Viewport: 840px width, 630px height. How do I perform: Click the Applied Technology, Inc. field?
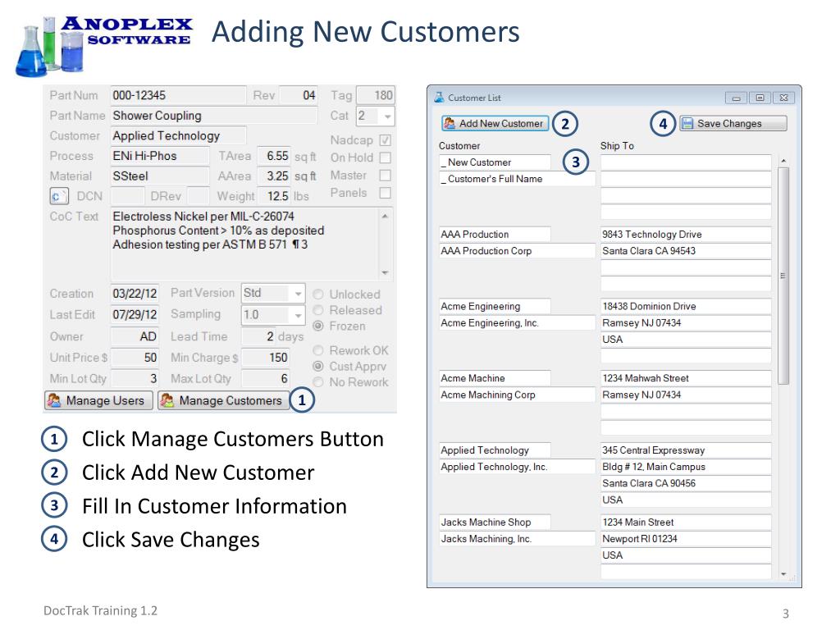pyautogui.click(x=517, y=467)
